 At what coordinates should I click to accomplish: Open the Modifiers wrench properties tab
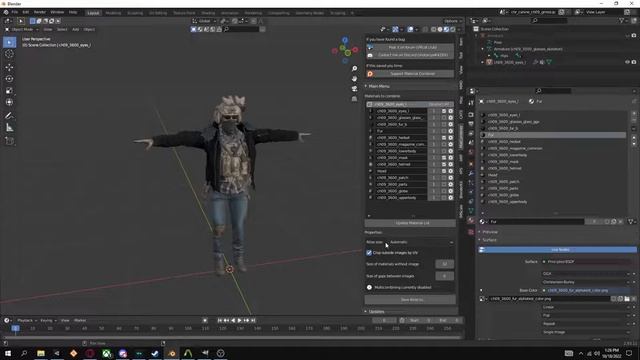[471, 173]
